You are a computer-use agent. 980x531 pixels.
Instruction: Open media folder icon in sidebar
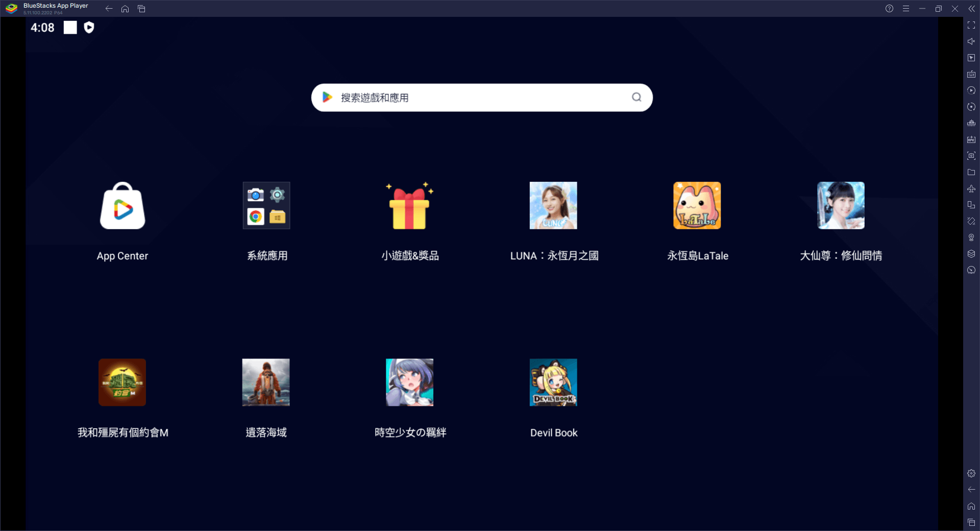coord(971,172)
